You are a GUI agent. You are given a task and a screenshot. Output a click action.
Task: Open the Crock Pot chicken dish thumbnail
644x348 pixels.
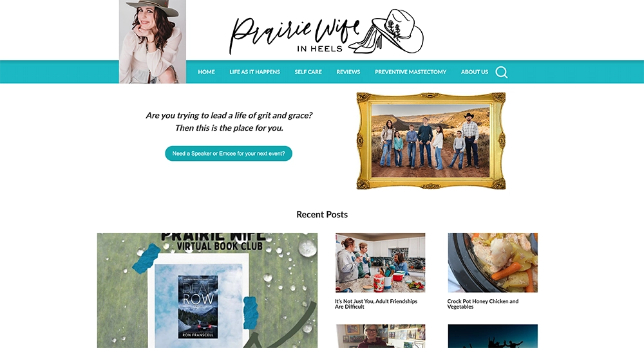(493, 262)
